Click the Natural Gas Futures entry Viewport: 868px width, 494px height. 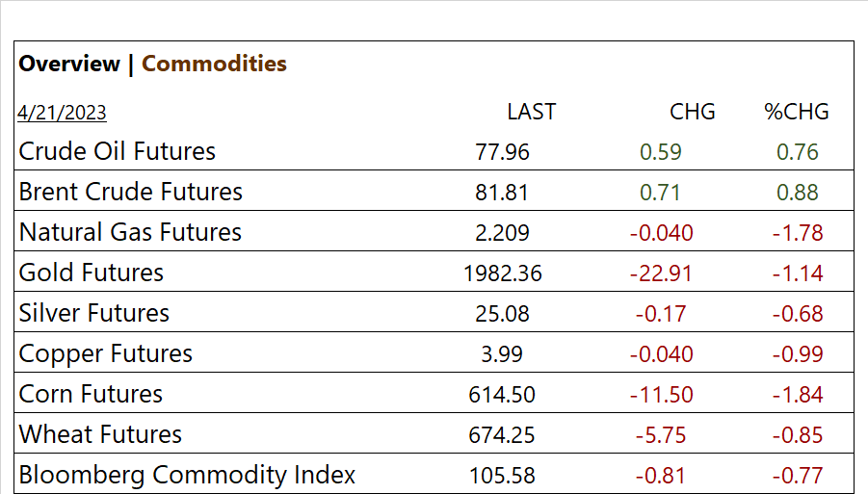tap(130, 232)
